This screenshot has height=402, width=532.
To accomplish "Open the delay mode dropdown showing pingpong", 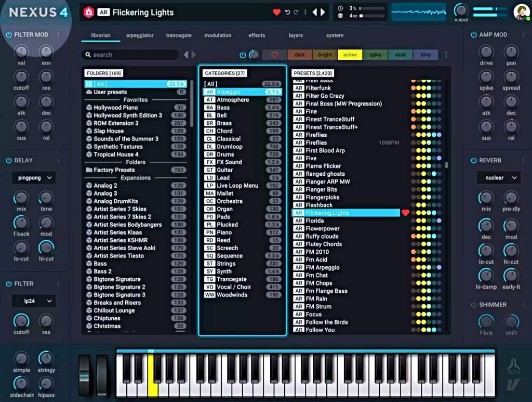I will [x=33, y=178].
